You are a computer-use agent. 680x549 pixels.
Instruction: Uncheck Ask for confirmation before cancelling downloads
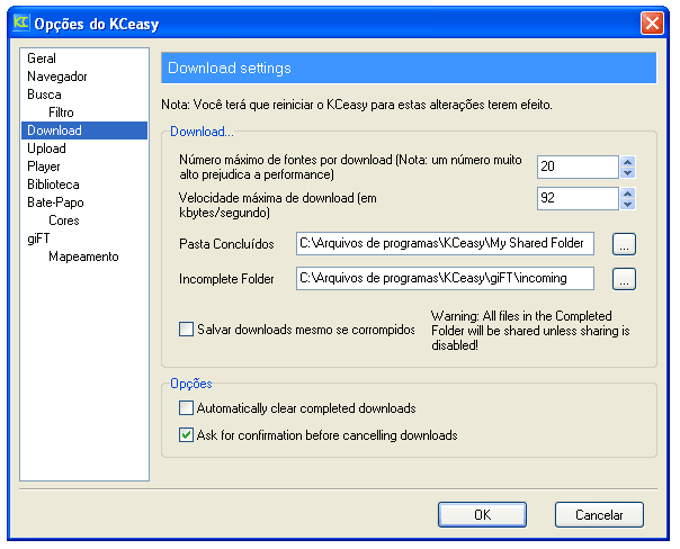186,435
